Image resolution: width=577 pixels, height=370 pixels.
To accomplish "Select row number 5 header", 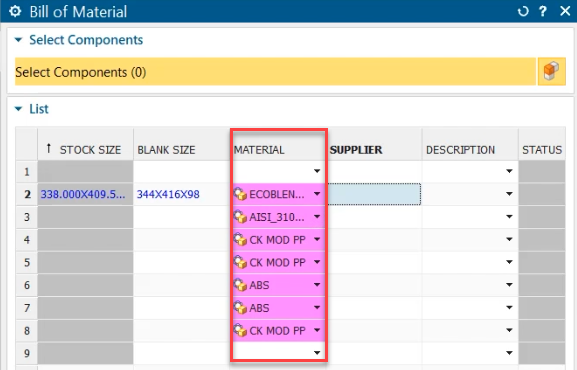I will [26, 262].
